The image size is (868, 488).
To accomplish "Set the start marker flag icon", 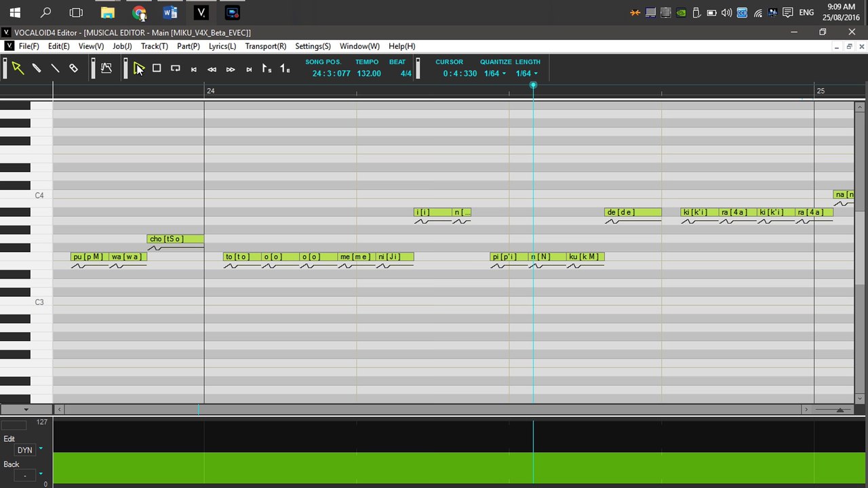I will coord(267,68).
